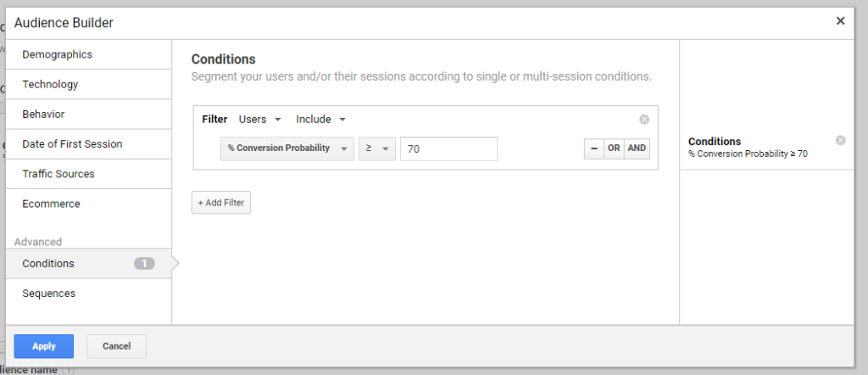Image resolution: width=868 pixels, height=375 pixels.
Task: Open the % Conversion Probability dimension dropdown
Action: (287, 148)
